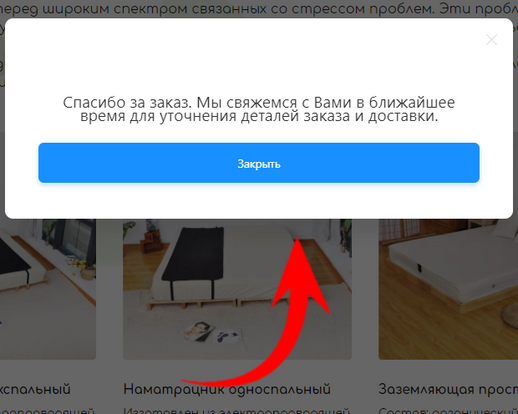Click the footprint sheet on the carpet
The width and height of the screenshot is (518, 414).
click(227, 336)
